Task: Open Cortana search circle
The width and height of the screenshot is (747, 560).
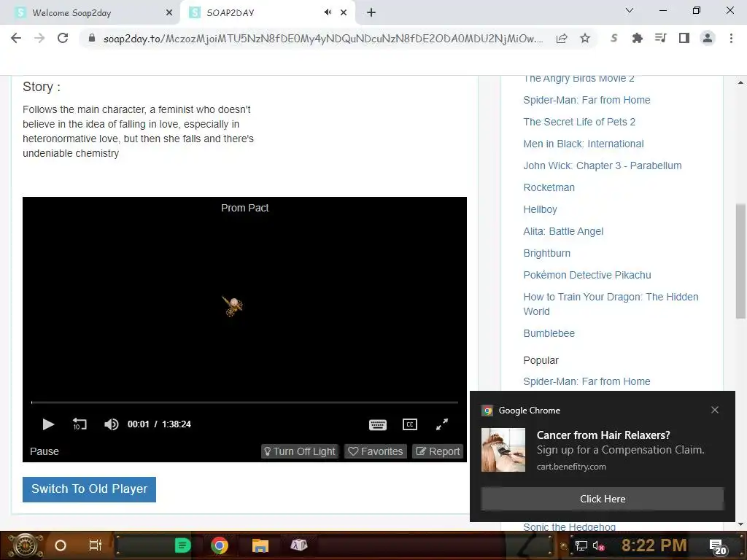Action: [61, 545]
